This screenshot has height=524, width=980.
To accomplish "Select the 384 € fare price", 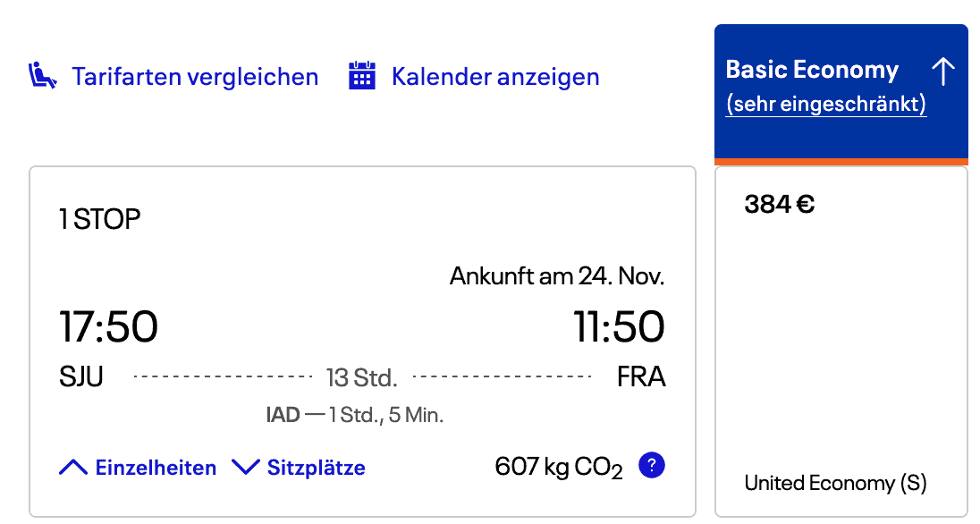I will (779, 205).
